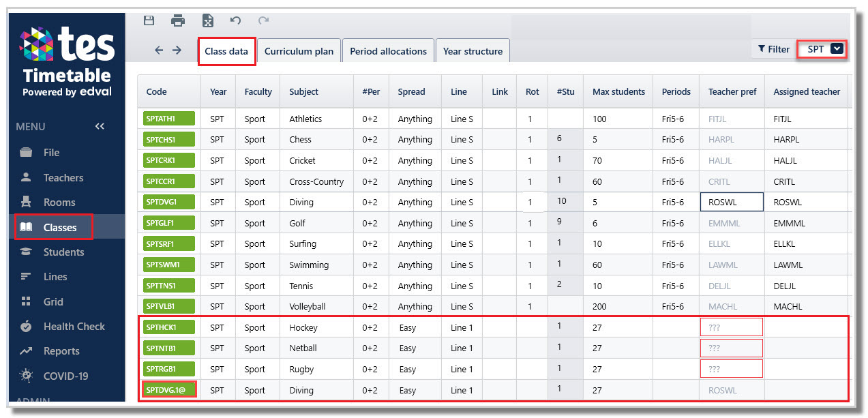The height and width of the screenshot is (418, 868).
Task: Switch to the Period allocations tab
Action: tap(388, 51)
